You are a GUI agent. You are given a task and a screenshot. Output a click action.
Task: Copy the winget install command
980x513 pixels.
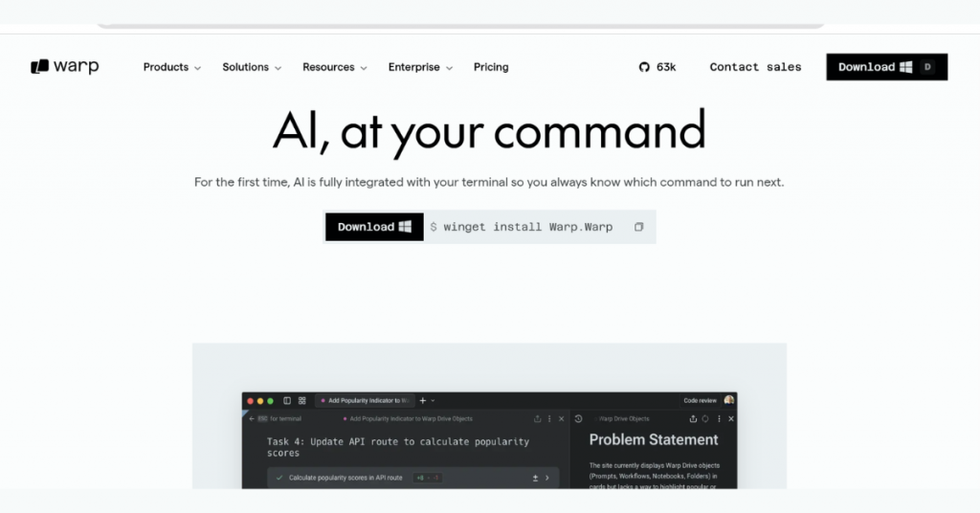pos(638,227)
